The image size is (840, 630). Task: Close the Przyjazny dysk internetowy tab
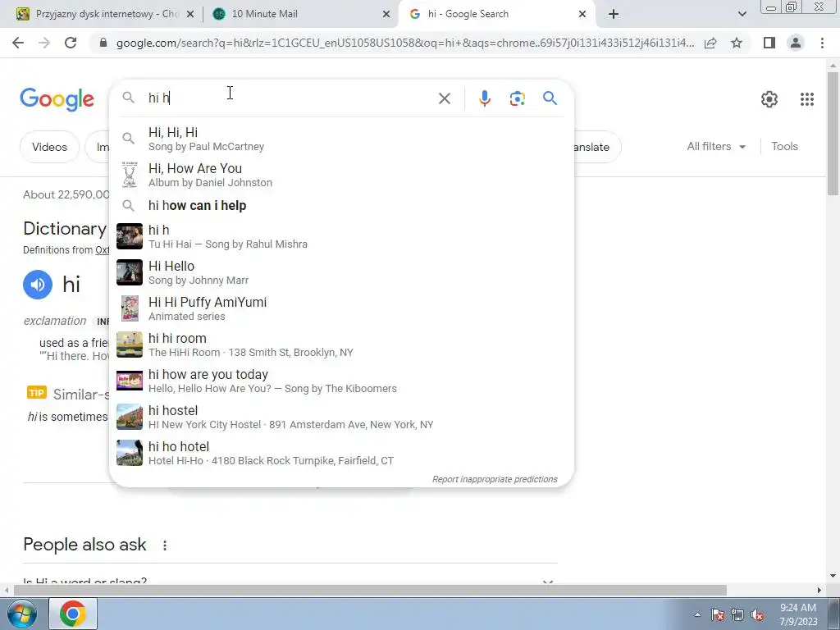point(190,15)
